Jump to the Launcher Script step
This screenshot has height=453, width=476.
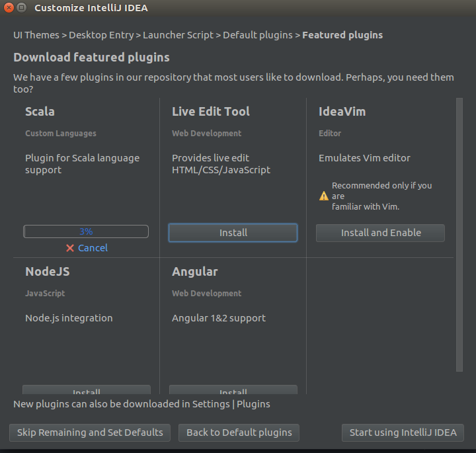click(x=178, y=35)
